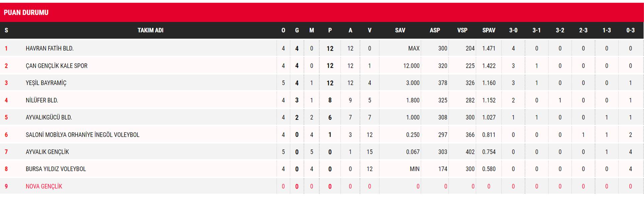Click the MAX value in SAV column
Viewport: 644px width, 202px height.
pos(414,48)
